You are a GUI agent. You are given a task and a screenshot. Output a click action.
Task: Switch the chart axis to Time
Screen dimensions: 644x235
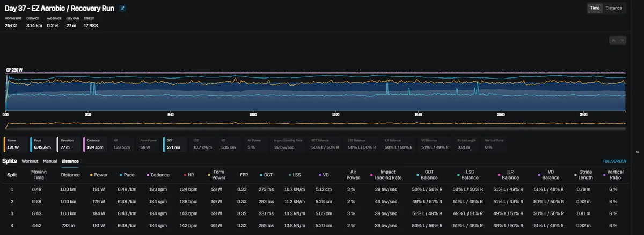(595, 8)
